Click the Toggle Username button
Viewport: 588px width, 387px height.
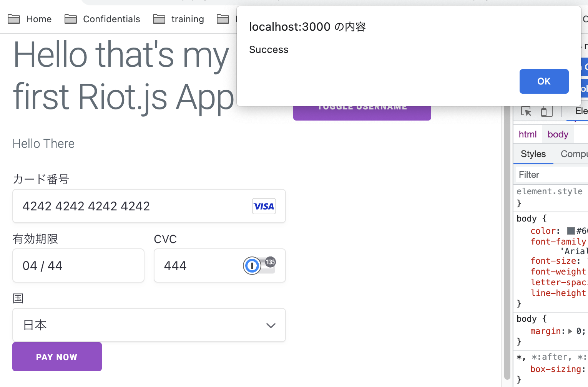[362, 112]
